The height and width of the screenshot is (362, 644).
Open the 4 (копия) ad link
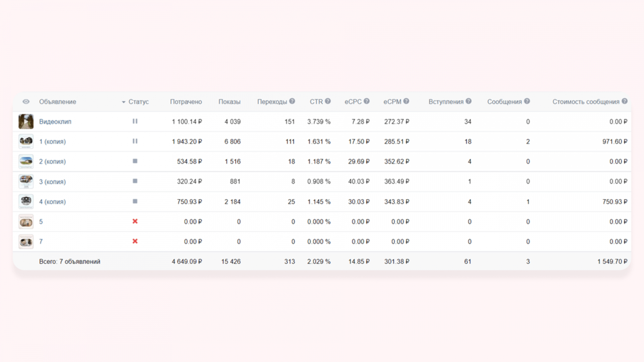(x=52, y=202)
